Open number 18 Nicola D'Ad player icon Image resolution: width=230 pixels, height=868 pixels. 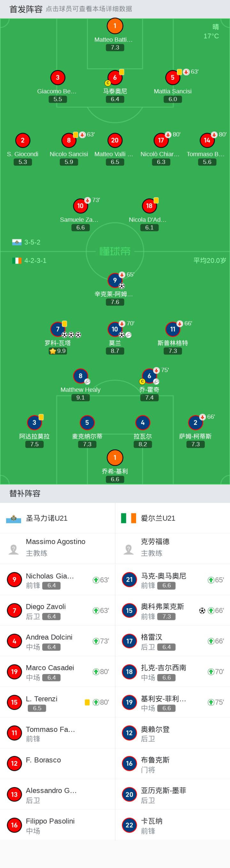pos(149,206)
